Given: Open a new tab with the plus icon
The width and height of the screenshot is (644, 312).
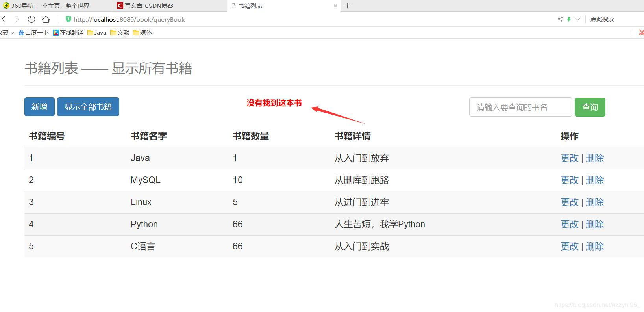Looking at the screenshot, I should pyautogui.click(x=347, y=6).
